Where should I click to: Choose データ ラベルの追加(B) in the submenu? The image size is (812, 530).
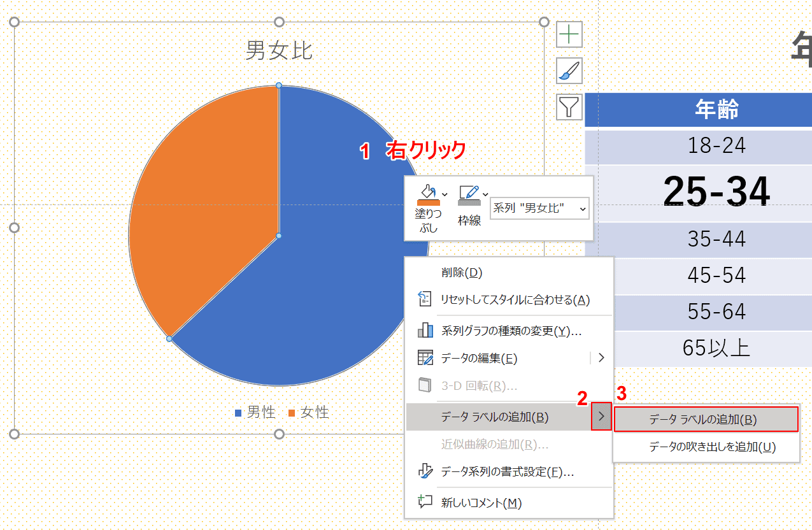(x=706, y=419)
